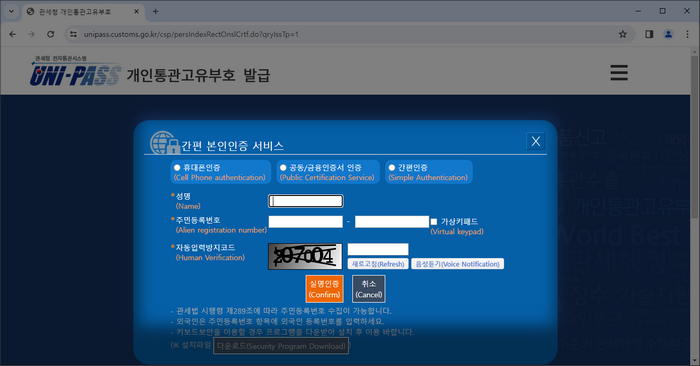Close the 관세청 개인통관고유부호 tab
This screenshot has width=700, height=366.
pyautogui.click(x=137, y=12)
